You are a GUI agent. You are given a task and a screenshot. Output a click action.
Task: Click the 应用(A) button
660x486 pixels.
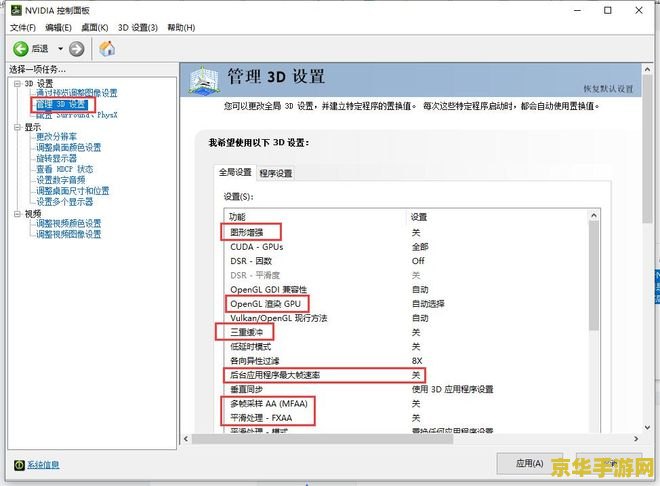pyautogui.click(x=529, y=464)
